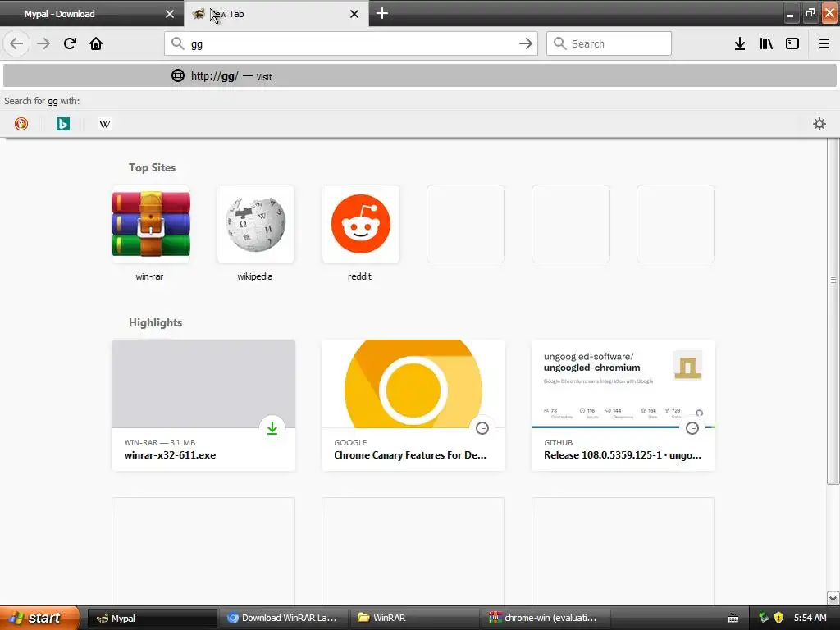
Task: Select the http://gg/ Visit suggestion
Action: pyautogui.click(x=419, y=75)
